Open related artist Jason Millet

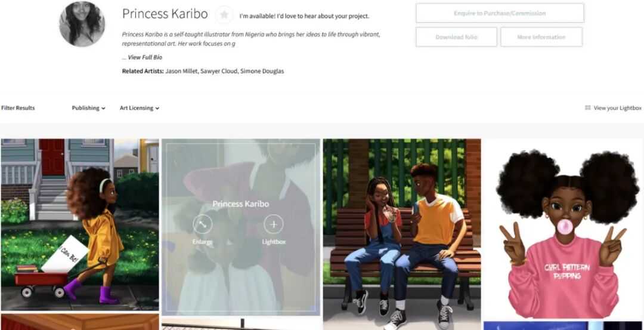[181, 71]
